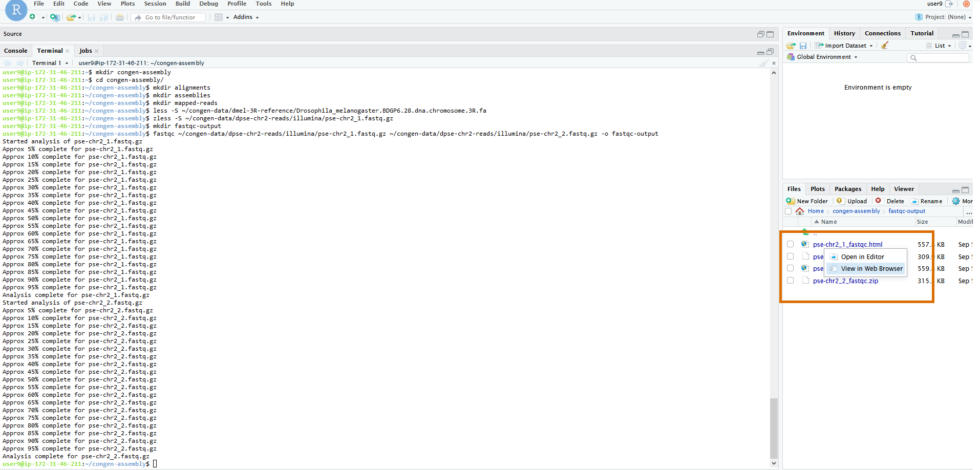Click the New Folder button
The image size is (980, 470).
pos(807,201)
